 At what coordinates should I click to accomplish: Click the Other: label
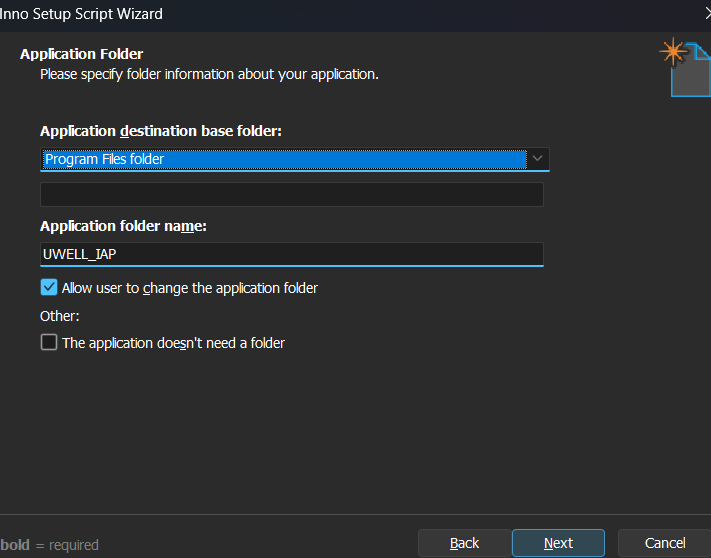pyautogui.click(x=60, y=316)
